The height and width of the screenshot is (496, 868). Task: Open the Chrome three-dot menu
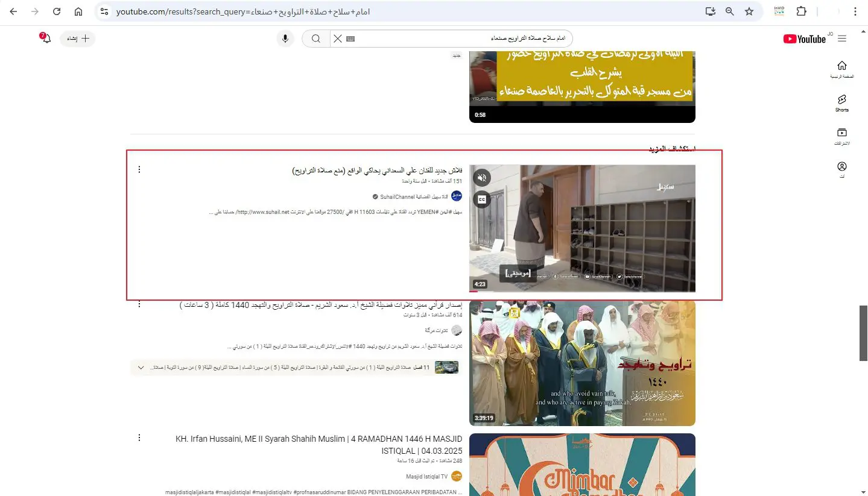(x=855, y=11)
